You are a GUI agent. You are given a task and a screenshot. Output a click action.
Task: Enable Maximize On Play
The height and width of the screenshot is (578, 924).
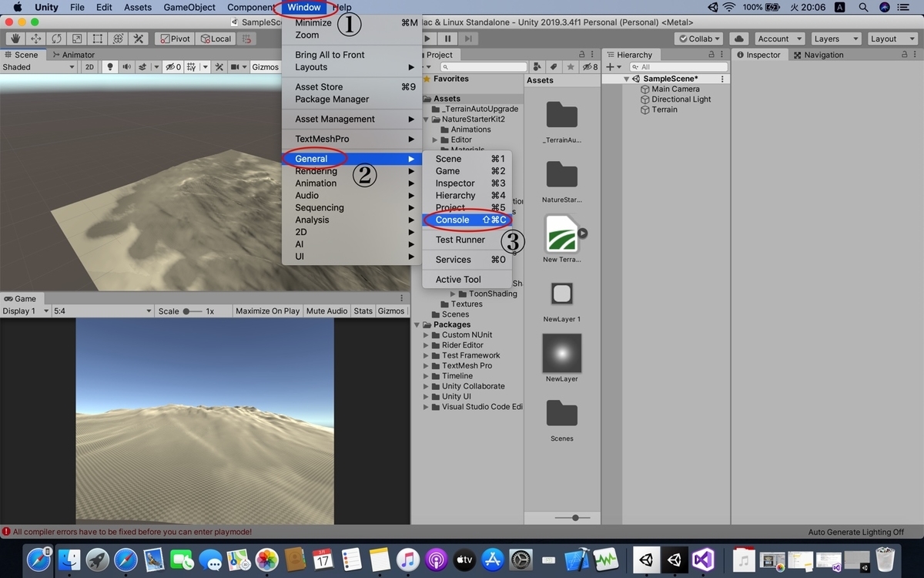point(267,311)
